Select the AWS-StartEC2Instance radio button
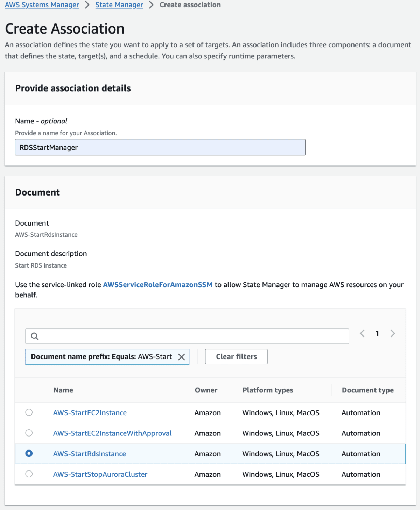 29,412
